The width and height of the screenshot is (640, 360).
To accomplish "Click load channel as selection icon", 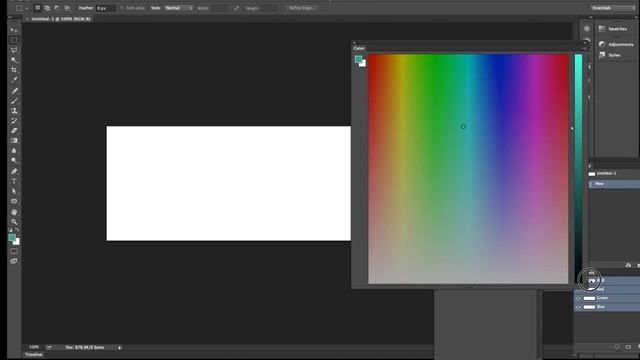I will click(617, 347).
